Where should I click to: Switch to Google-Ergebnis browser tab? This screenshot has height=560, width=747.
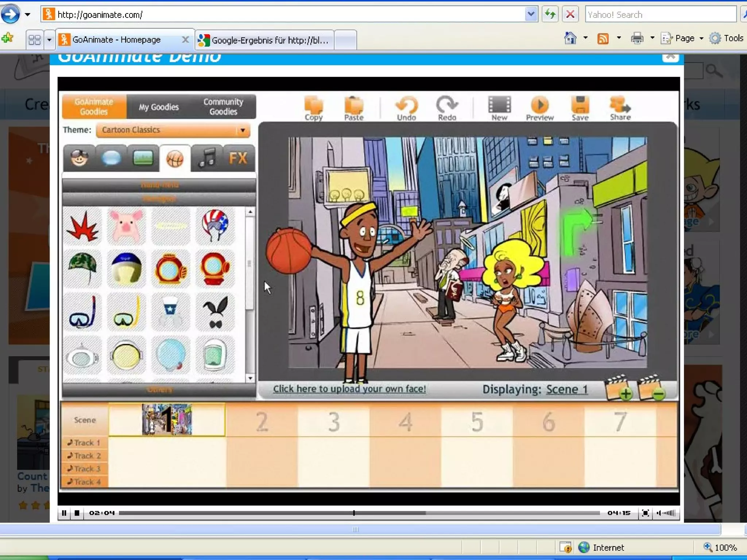[x=264, y=40]
